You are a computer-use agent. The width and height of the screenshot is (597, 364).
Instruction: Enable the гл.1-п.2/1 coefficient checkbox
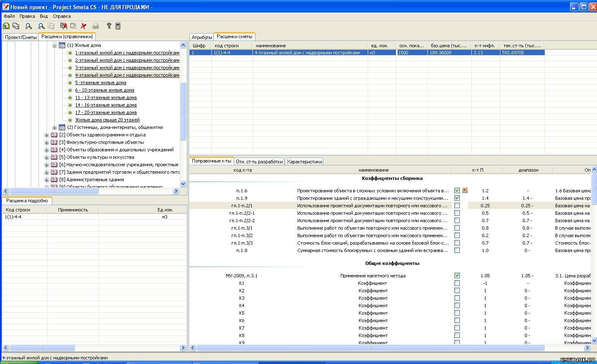457,206
